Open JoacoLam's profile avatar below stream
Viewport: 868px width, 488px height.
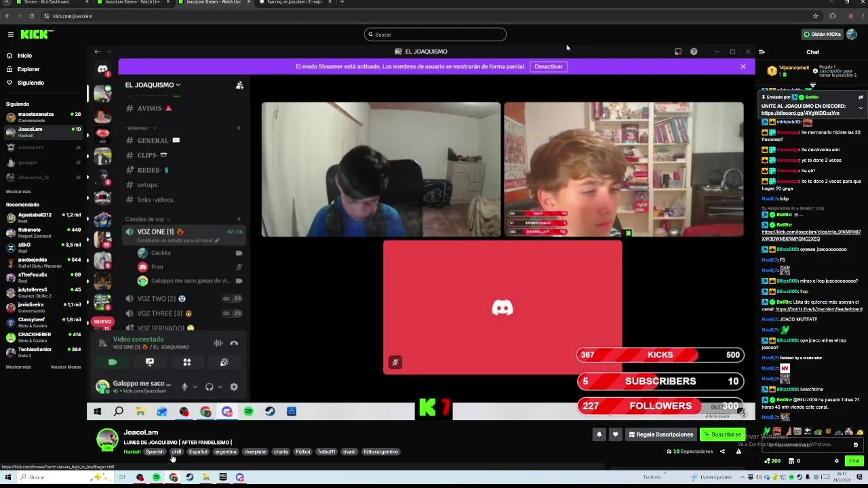107,439
